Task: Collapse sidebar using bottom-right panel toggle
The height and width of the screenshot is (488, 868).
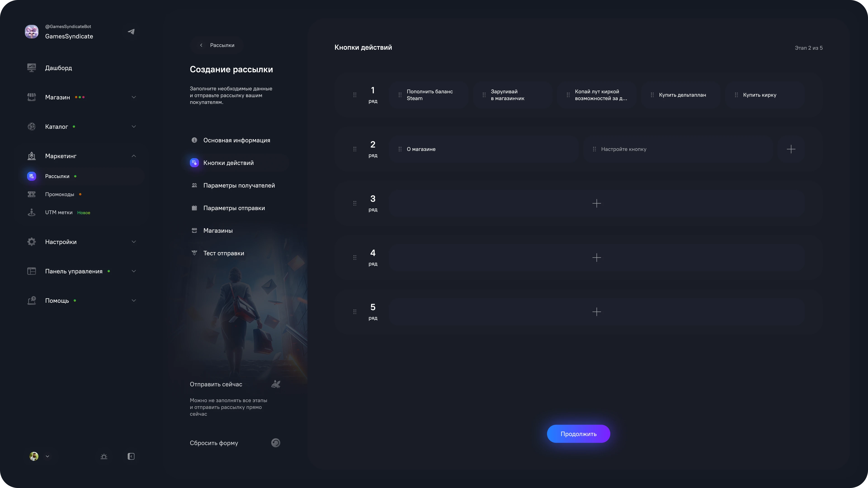Action: [131, 456]
